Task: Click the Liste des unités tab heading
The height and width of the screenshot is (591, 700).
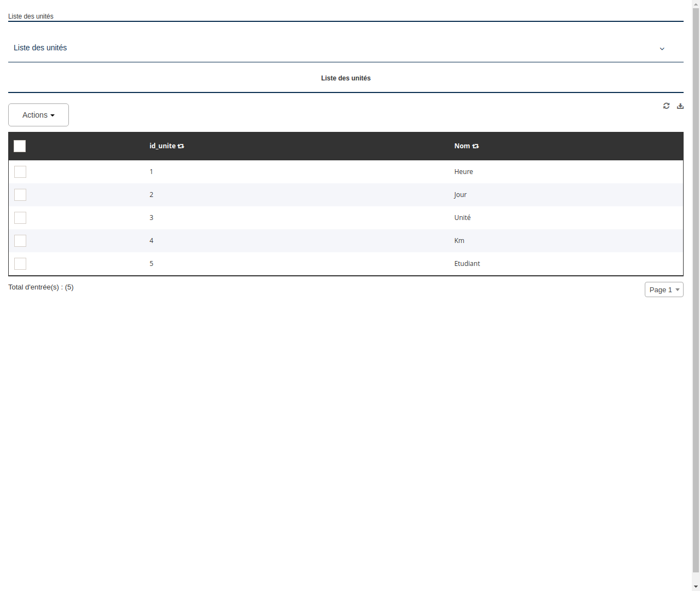Action: click(x=346, y=78)
